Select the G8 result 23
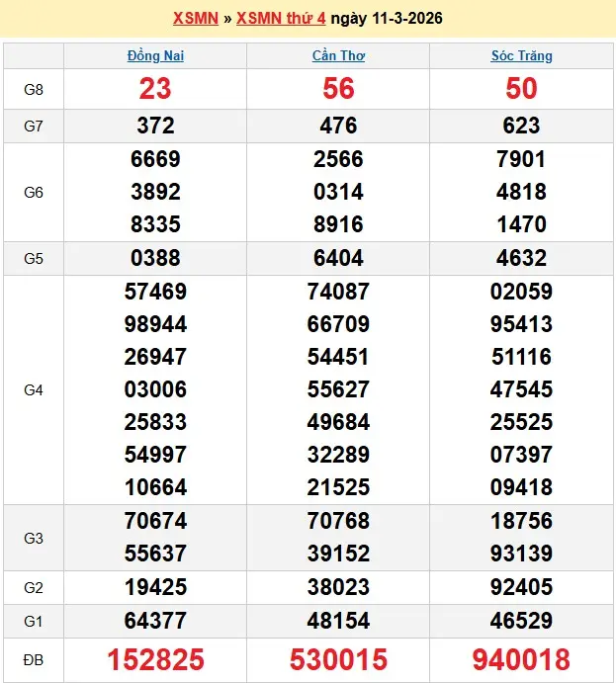The height and width of the screenshot is (683, 616). click(x=155, y=89)
